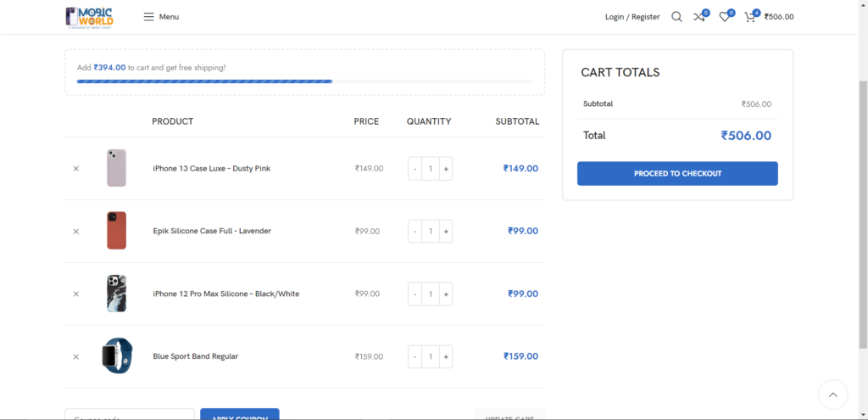Viewport: 868px width, 420px height.
Task: Click the CART TOTALS heading
Action: (x=620, y=73)
